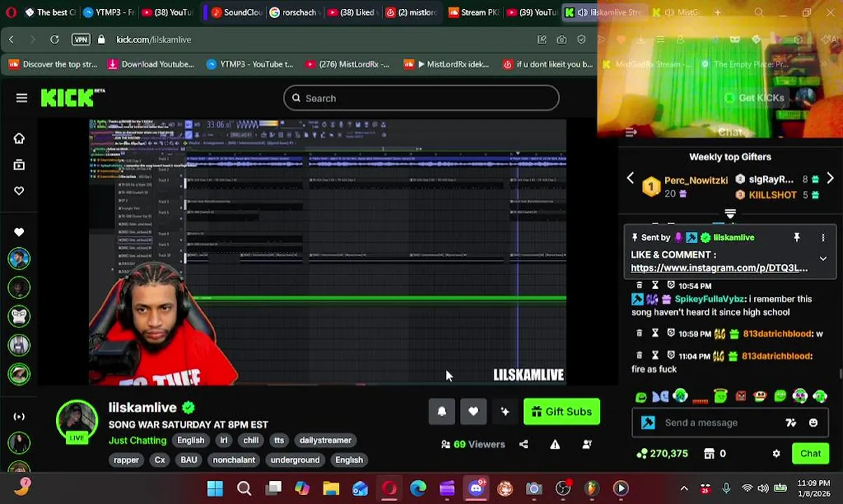Show previous weekly top gifters
The height and width of the screenshot is (504, 843).
click(630, 179)
